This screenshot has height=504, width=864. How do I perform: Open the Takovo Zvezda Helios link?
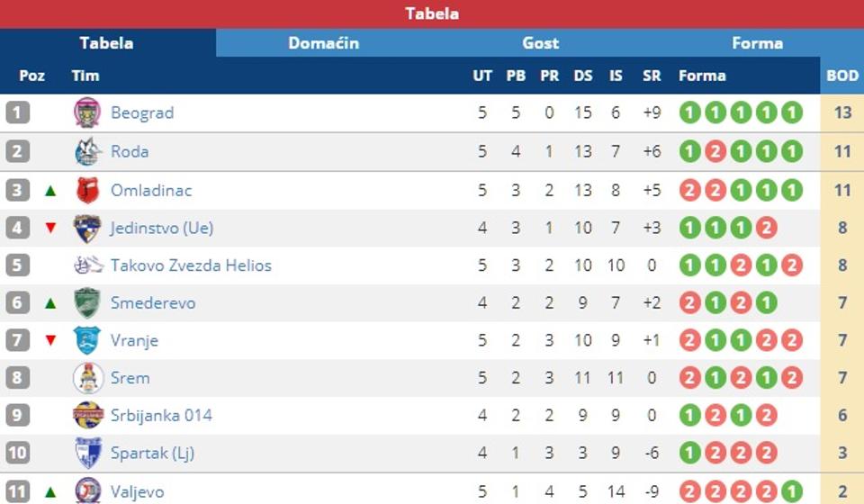click(x=191, y=265)
